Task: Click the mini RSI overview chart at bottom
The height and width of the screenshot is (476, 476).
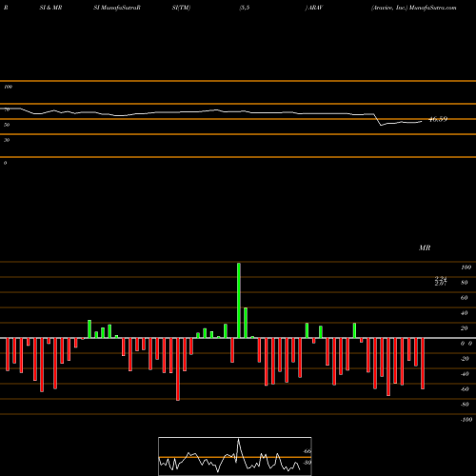Action: click(235, 456)
